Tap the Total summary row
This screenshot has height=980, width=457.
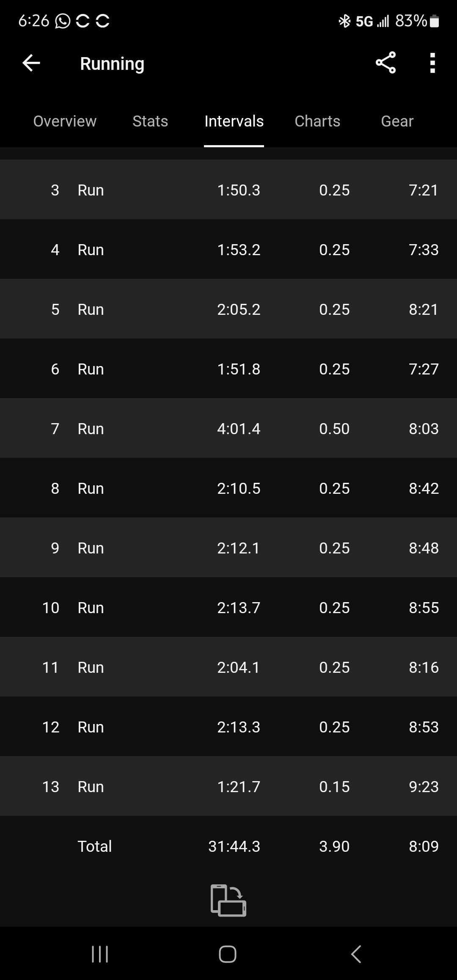pos(228,846)
